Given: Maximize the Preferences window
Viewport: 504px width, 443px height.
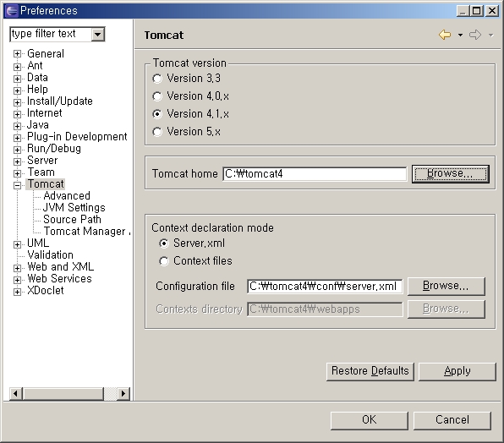Looking at the screenshot, I should 477,11.
